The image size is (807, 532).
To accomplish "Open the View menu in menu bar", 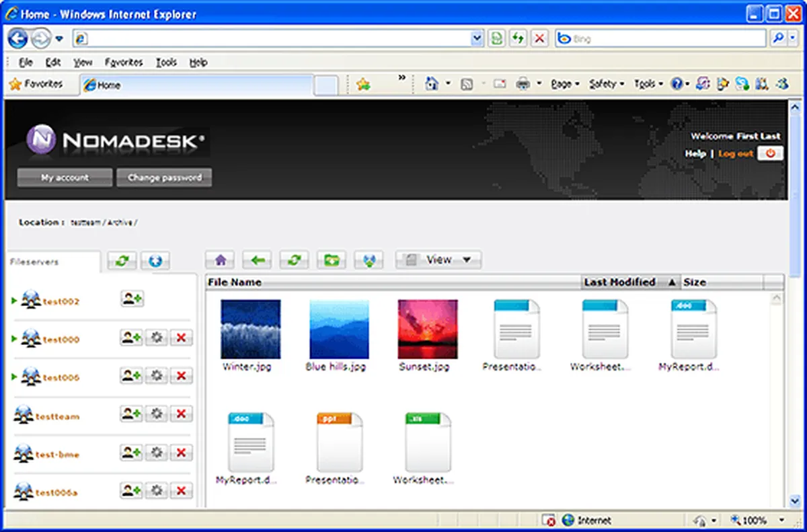I will coord(83,62).
